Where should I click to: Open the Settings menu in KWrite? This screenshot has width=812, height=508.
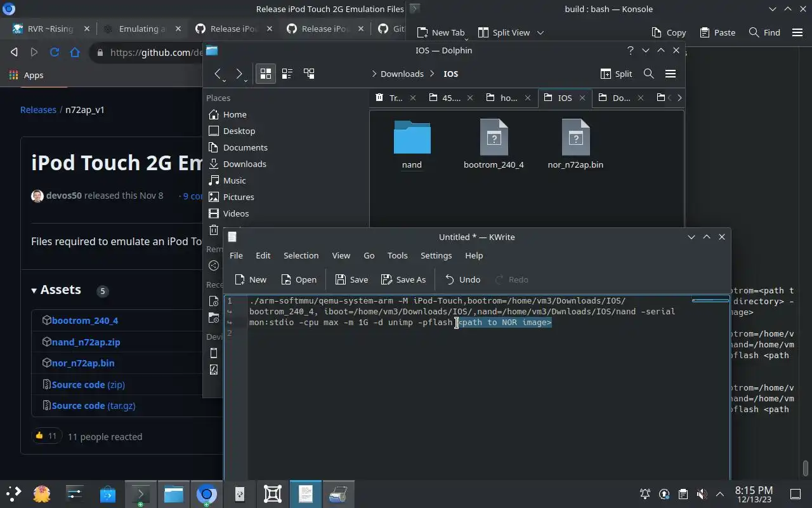tap(436, 255)
